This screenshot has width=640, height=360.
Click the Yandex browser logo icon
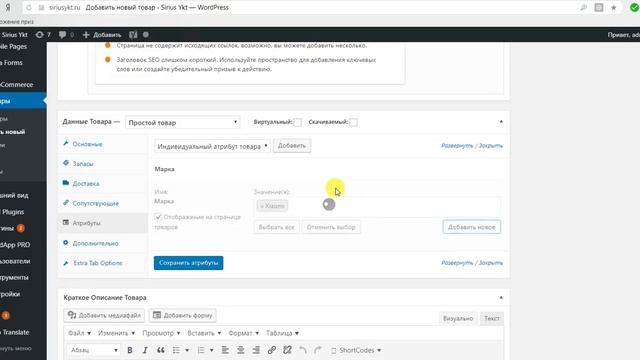(8, 7)
